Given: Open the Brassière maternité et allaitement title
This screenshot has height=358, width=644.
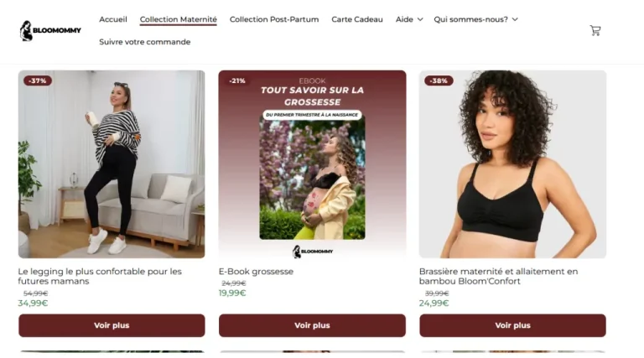Looking at the screenshot, I should click(x=499, y=277).
